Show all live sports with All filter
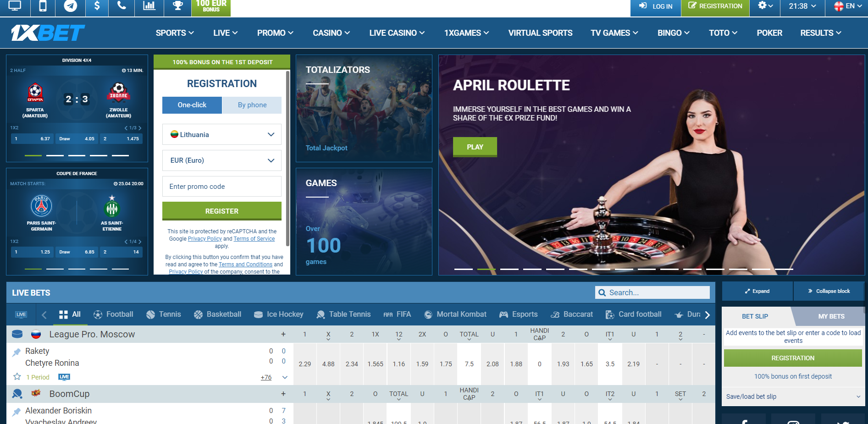Screen dimensions: 868x424 coord(70,314)
